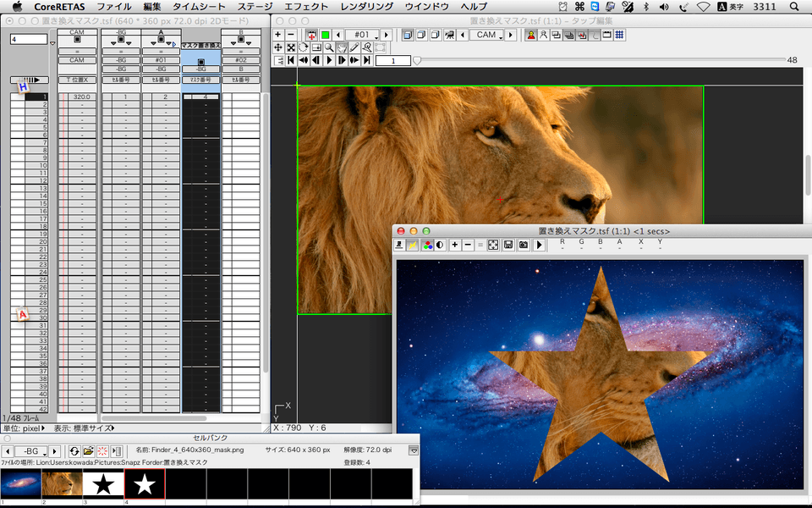Viewport: 812px width, 508px height.
Task: Select the hand pan tool
Action: point(343,48)
